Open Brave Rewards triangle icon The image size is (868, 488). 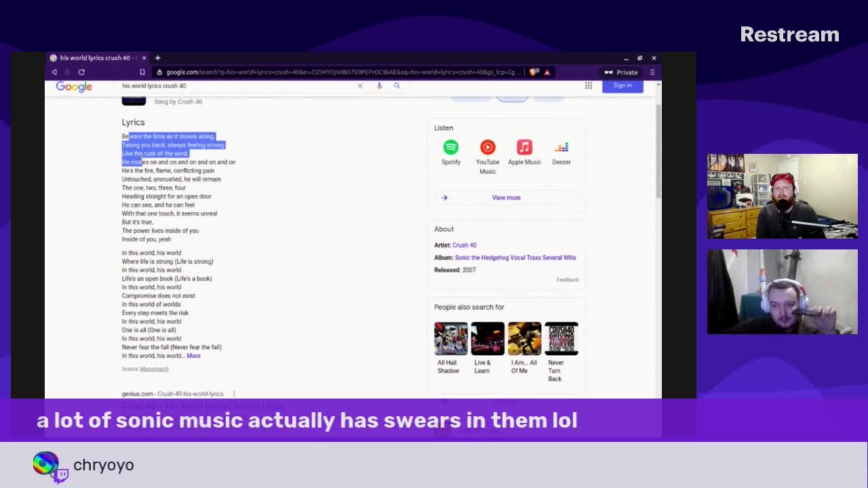547,72
